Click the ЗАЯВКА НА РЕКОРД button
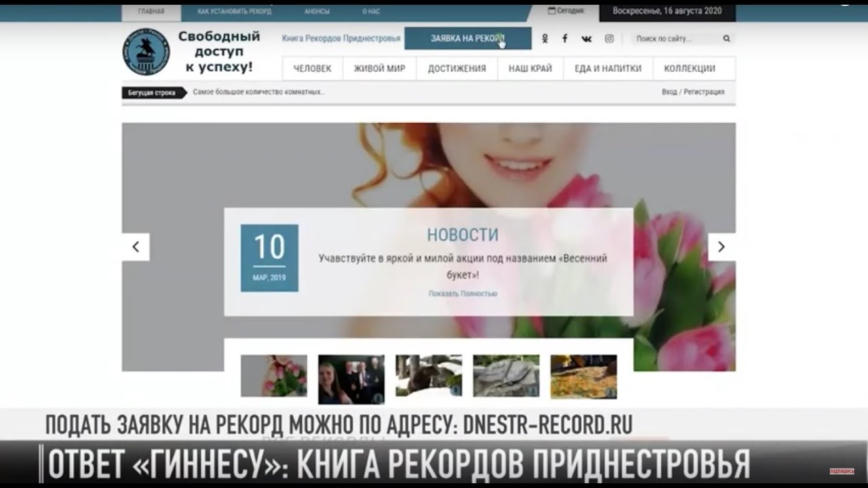This screenshot has height=488, width=868. pos(467,39)
